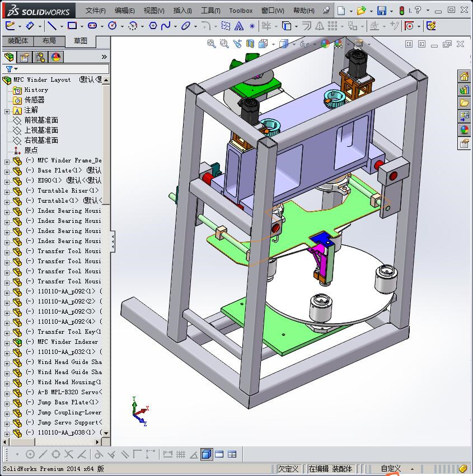Image resolution: width=473 pixels, height=476 pixels.
Task: Select the Polygon sketch tool
Action: [x=153, y=26]
